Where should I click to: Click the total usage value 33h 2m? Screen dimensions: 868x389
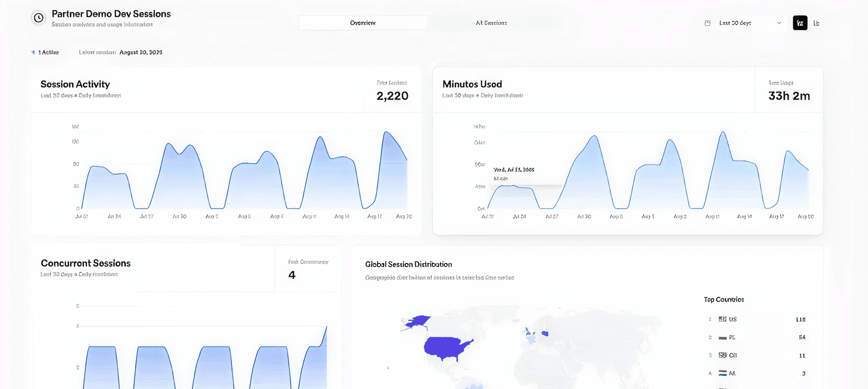click(789, 96)
